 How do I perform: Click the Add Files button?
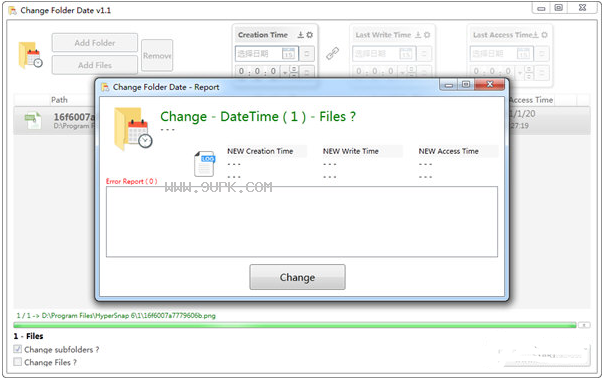coord(95,65)
